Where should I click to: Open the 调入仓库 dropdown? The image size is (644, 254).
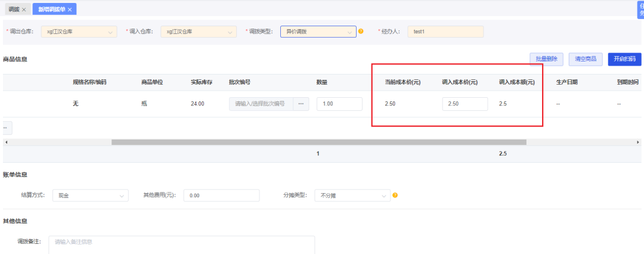click(199, 32)
